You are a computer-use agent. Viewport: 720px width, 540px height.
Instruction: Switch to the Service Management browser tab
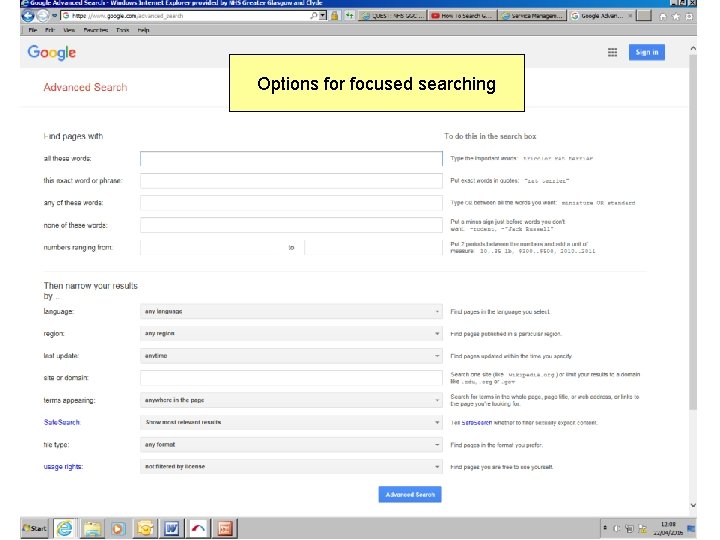click(533, 16)
